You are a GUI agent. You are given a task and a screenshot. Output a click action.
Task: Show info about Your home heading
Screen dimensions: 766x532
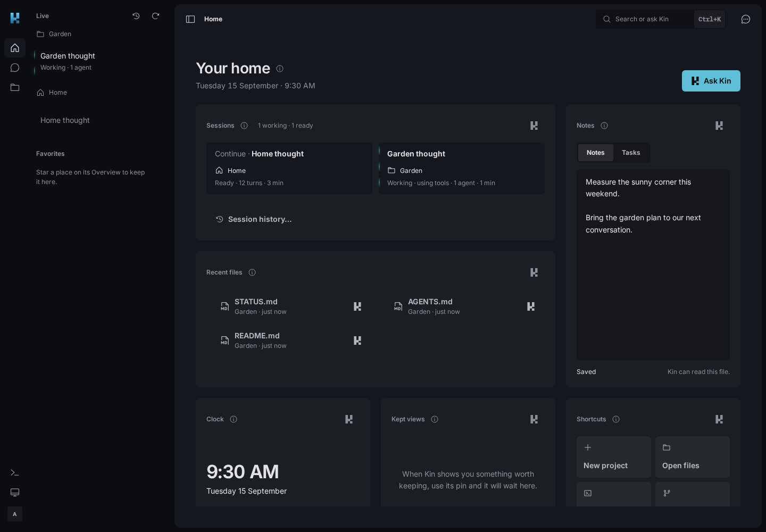point(280,69)
